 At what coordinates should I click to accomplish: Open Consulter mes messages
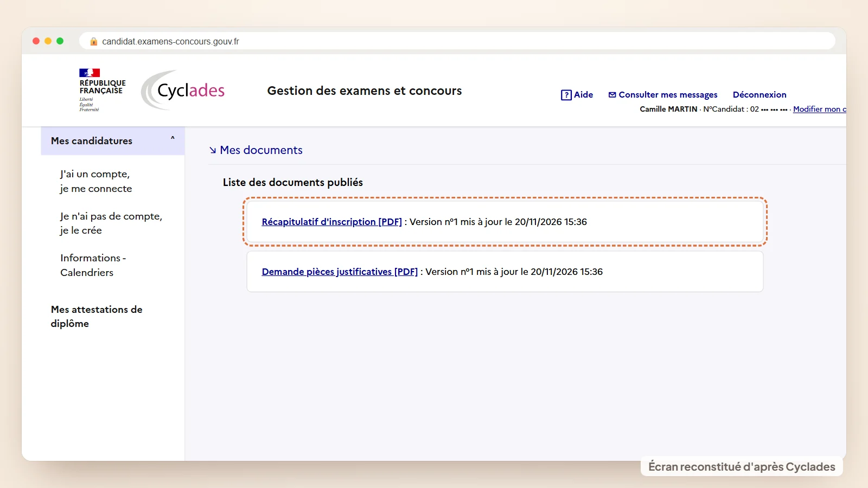click(x=668, y=95)
